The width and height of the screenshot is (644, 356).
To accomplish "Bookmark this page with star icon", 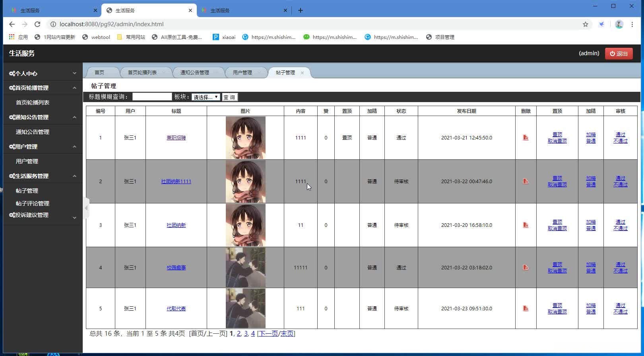I will click(586, 24).
